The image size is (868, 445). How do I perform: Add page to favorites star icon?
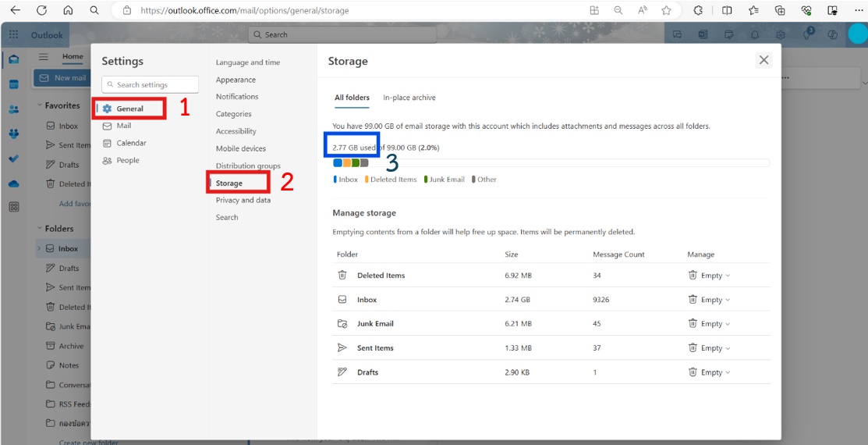pyautogui.click(x=666, y=10)
